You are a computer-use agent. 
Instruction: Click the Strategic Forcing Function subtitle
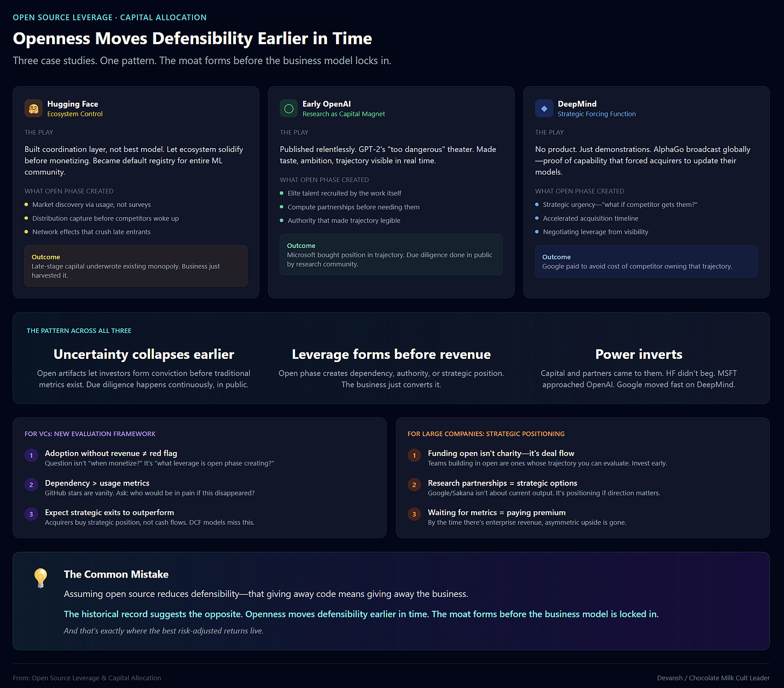click(x=597, y=114)
